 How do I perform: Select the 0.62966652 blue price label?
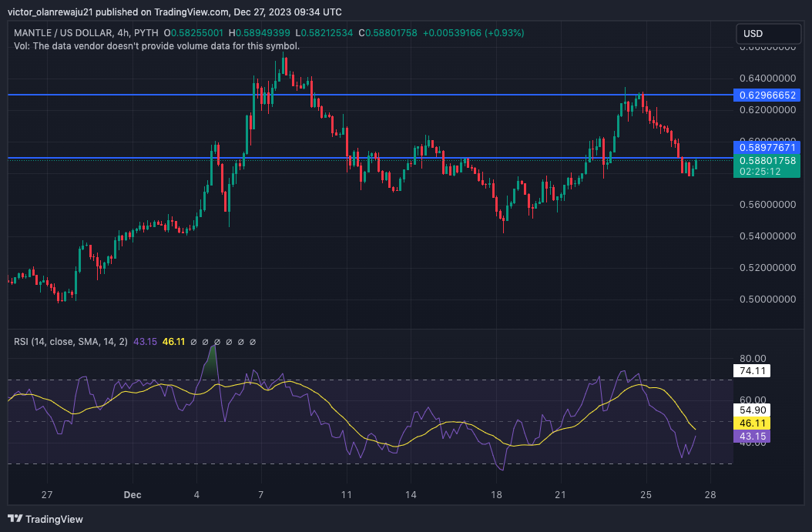tap(767, 95)
